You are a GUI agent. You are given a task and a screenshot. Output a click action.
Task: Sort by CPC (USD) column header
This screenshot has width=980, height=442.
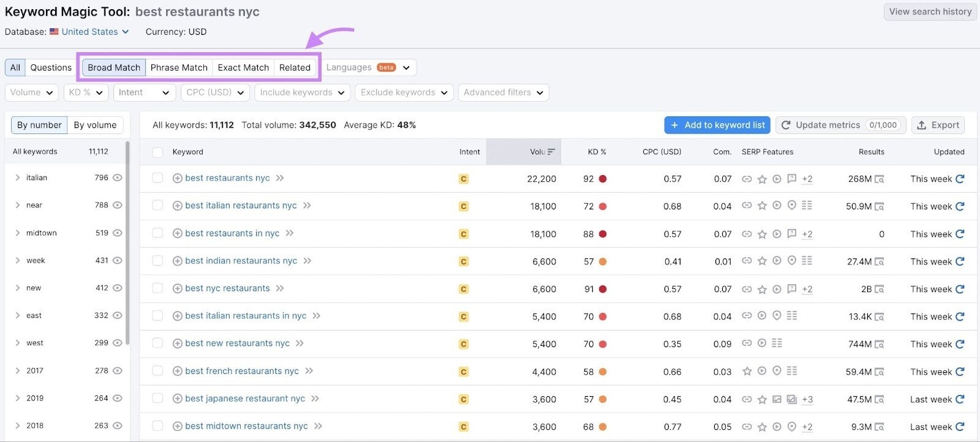pos(661,152)
